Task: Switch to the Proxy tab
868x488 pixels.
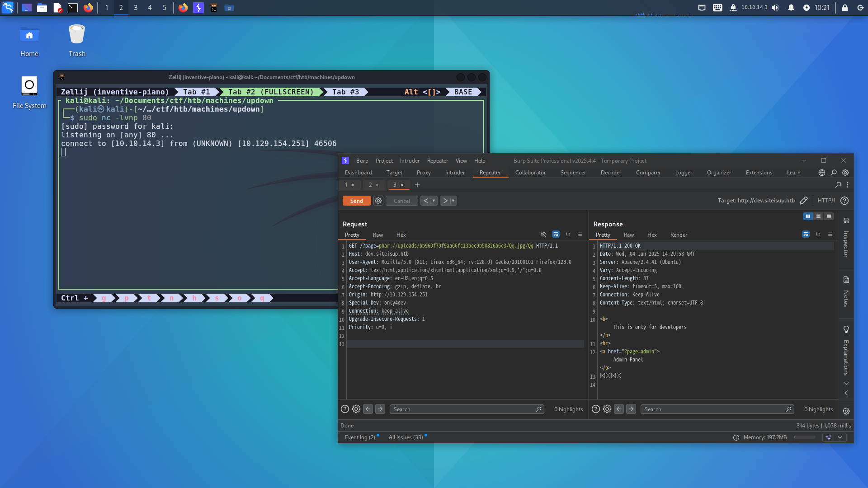Action: pyautogui.click(x=423, y=173)
